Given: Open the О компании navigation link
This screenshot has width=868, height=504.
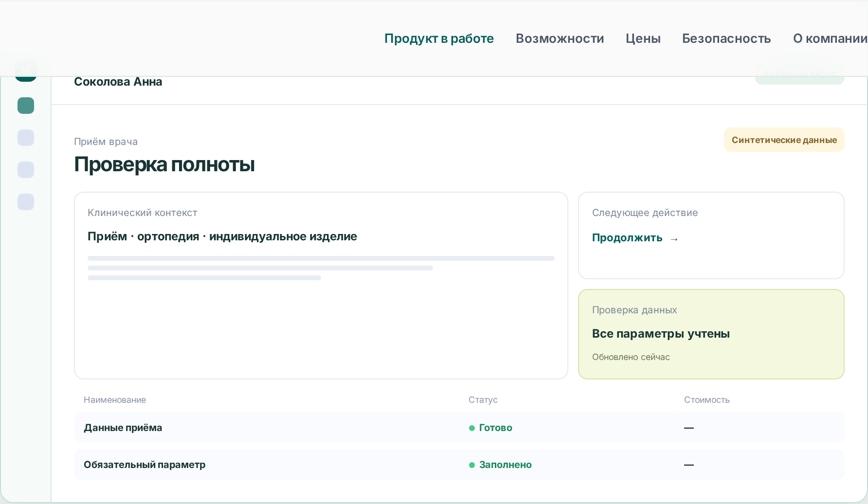Looking at the screenshot, I should click(830, 38).
